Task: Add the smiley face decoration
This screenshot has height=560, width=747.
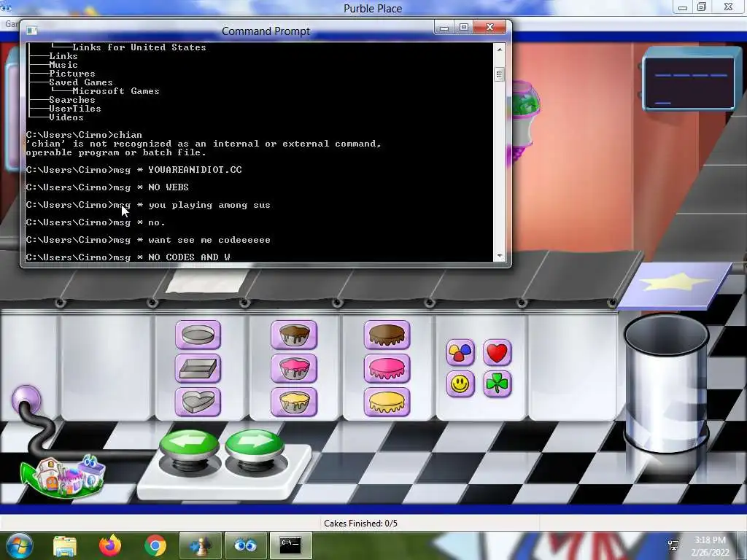Action: pos(460,384)
